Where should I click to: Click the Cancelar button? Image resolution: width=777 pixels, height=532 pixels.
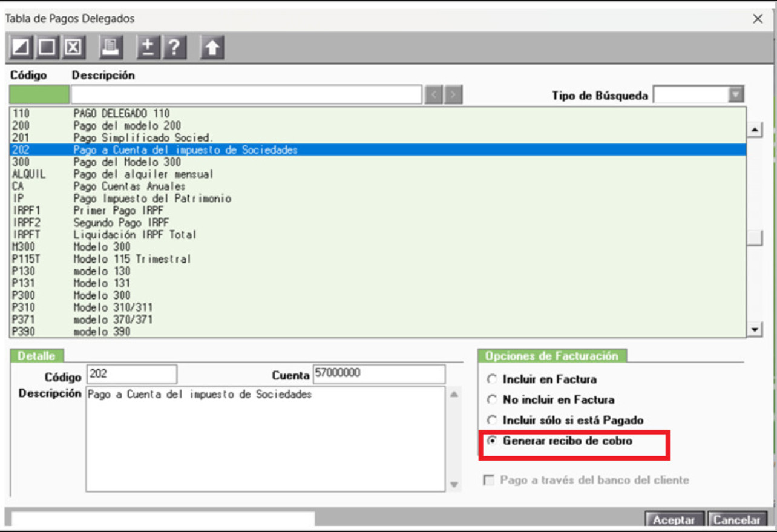pyautogui.click(x=736, y=520)
